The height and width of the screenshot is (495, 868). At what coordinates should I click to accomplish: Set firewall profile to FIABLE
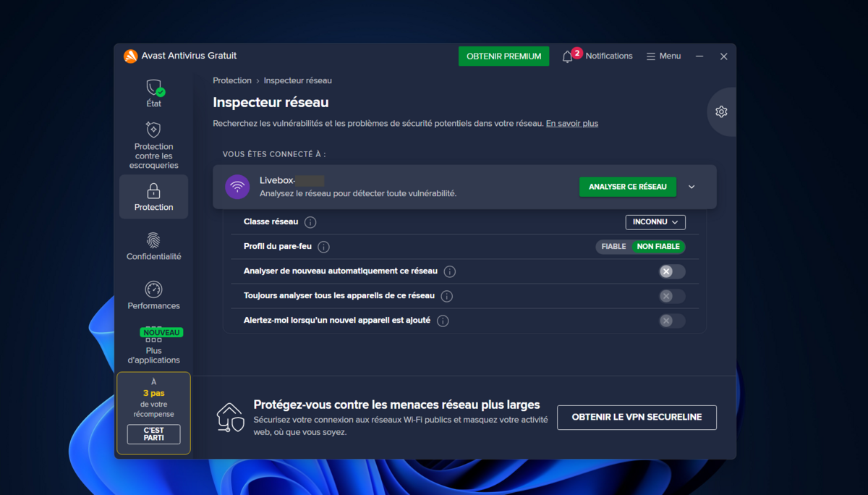click(x=613, y=247)
